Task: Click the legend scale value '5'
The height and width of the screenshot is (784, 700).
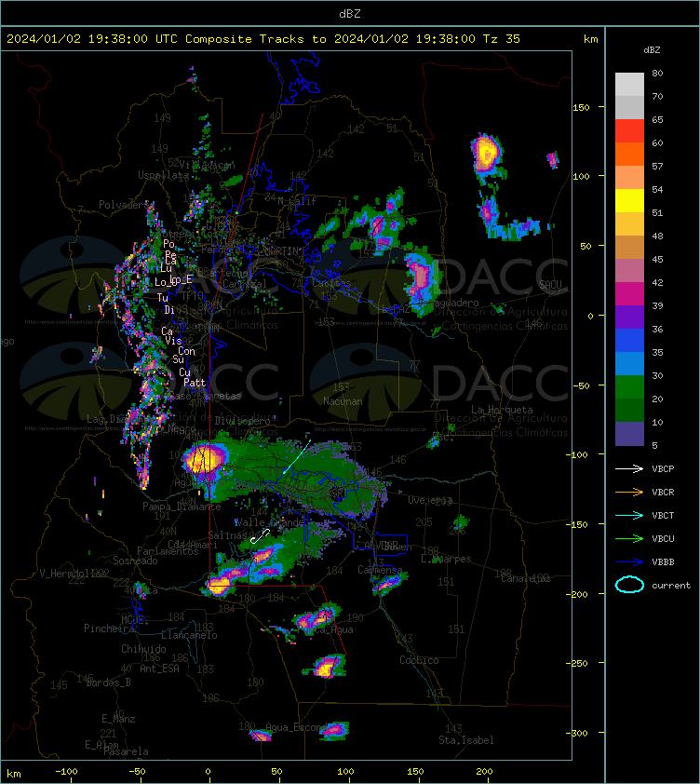Action: 654,445
